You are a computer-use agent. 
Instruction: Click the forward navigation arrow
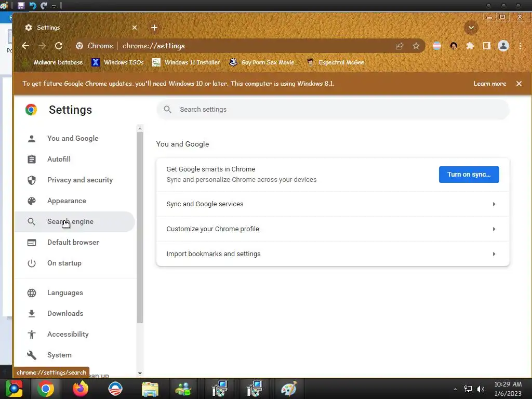point(42,46)
